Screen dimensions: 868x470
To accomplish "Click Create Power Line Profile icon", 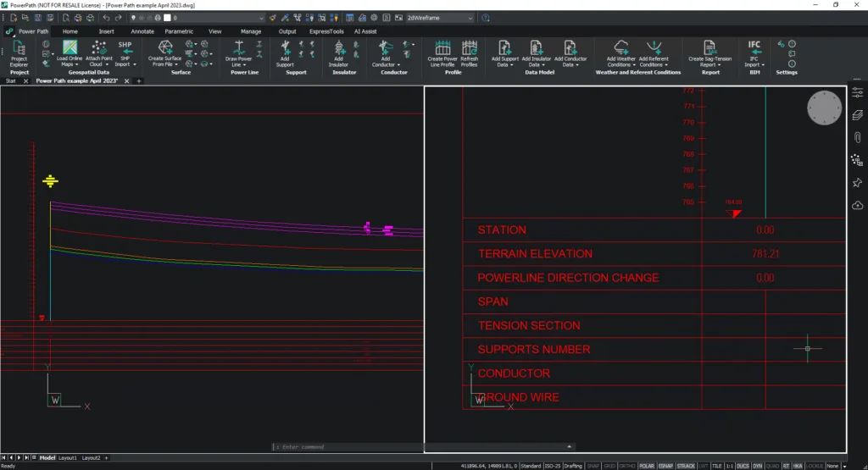I will click(x=442, y=47).
